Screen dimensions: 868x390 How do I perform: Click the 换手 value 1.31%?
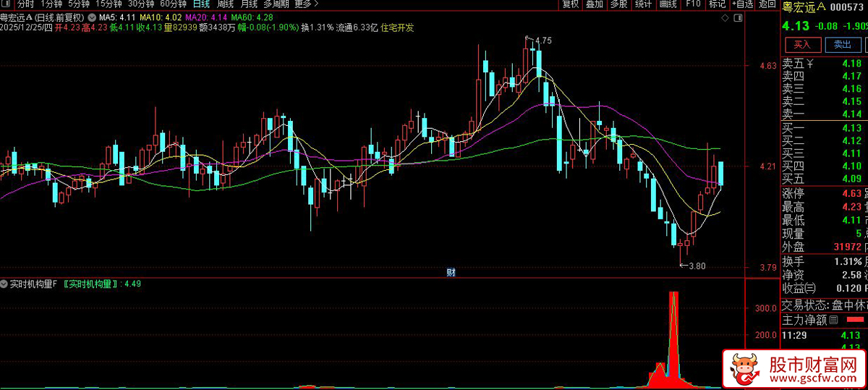847,261
